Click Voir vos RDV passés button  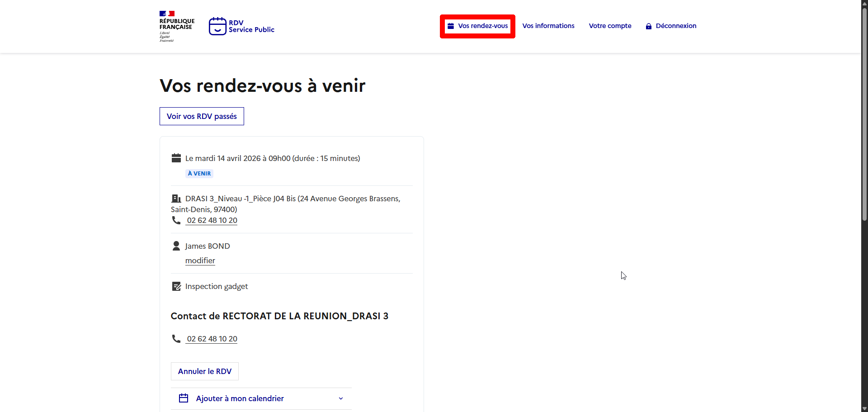[x=202, y=116]
